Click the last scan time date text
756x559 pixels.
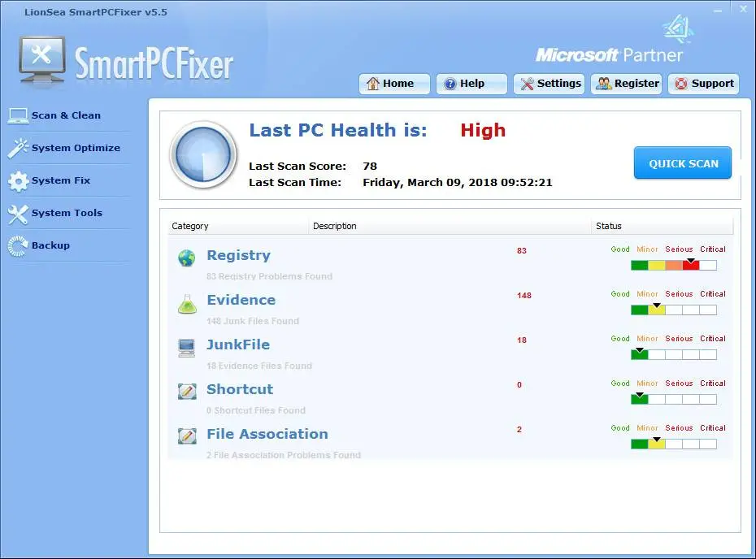pos(458,183)
